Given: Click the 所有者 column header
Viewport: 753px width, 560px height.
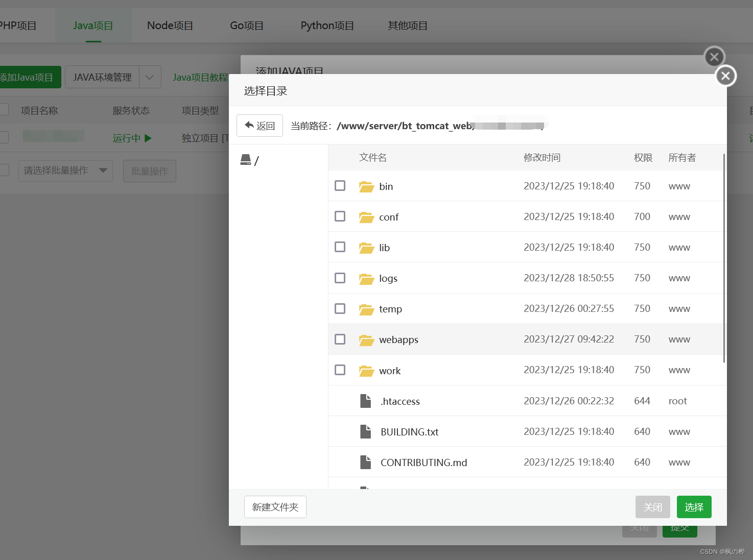Looking at the screenshot, I should click(682, 157).
